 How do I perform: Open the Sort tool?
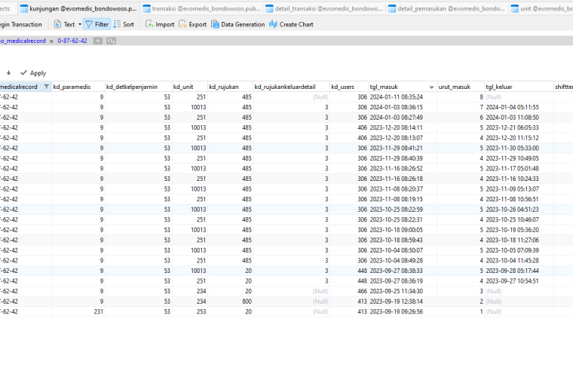click(124, 24)
